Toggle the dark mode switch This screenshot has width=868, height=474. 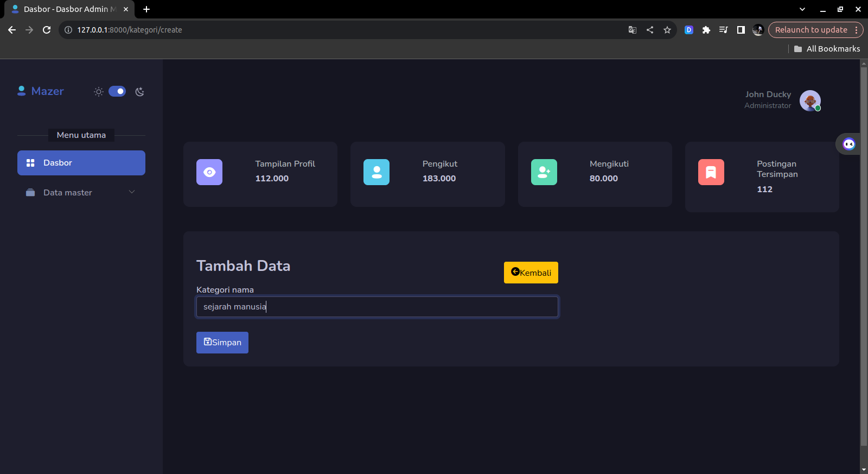[117, 91]
